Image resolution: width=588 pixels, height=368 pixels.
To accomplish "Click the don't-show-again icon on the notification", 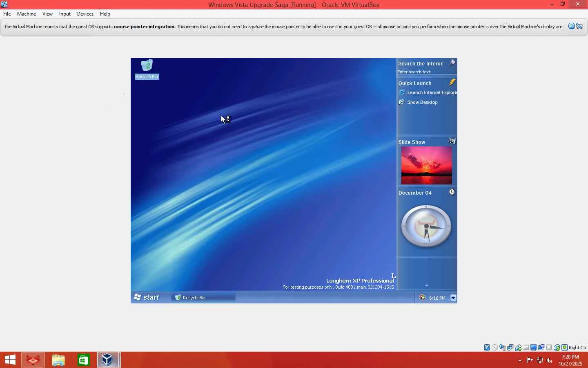I will (579, 26).
